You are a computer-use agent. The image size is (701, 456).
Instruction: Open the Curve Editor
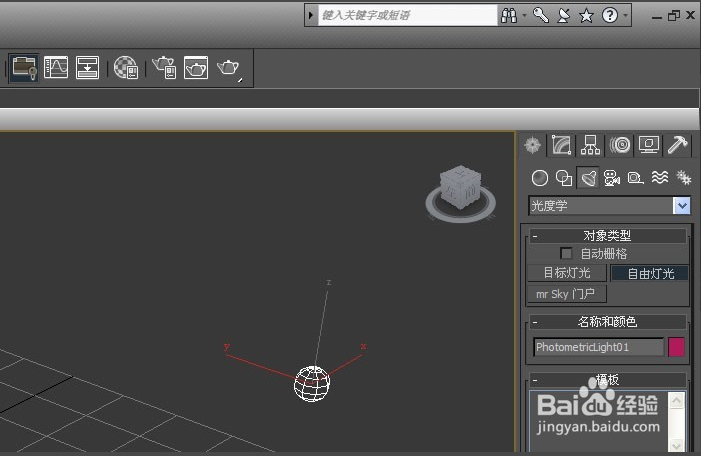click(56, 68)
